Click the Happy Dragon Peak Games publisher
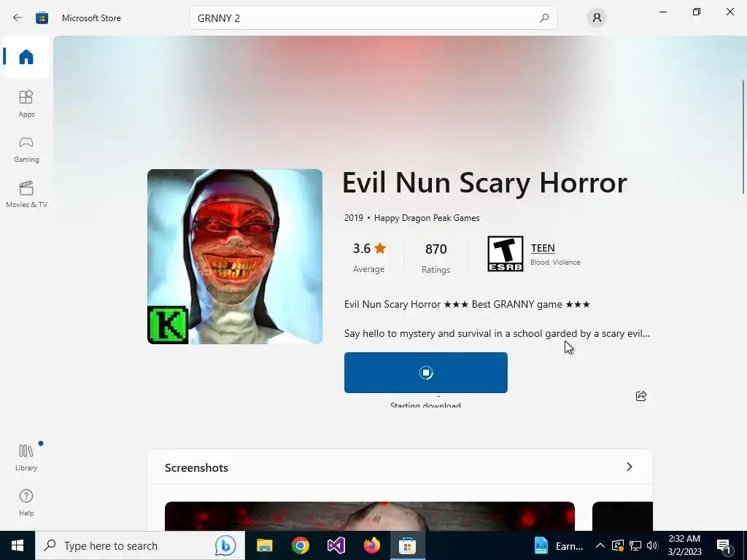 pos(427,218)
